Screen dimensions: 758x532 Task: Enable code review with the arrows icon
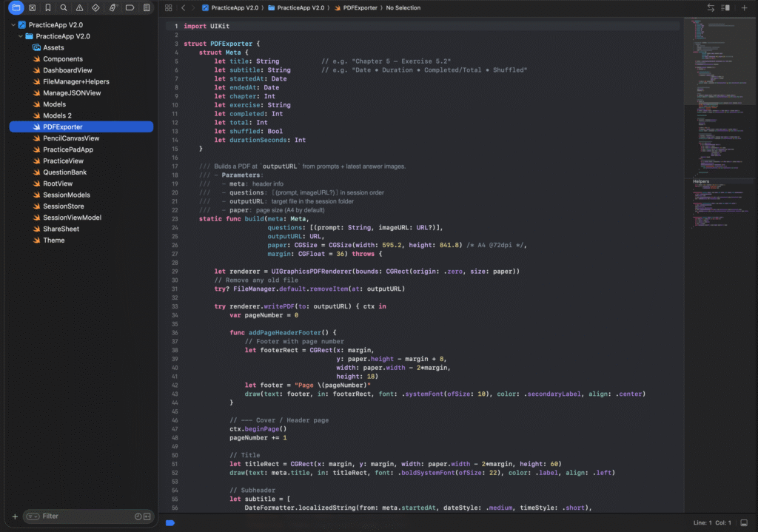point(711,7)
